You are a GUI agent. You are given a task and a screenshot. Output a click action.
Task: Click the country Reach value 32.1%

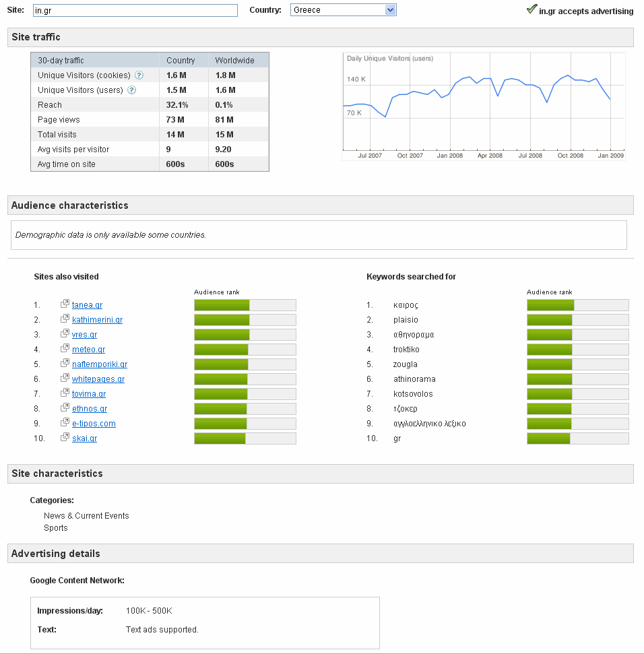coord(177,104)
